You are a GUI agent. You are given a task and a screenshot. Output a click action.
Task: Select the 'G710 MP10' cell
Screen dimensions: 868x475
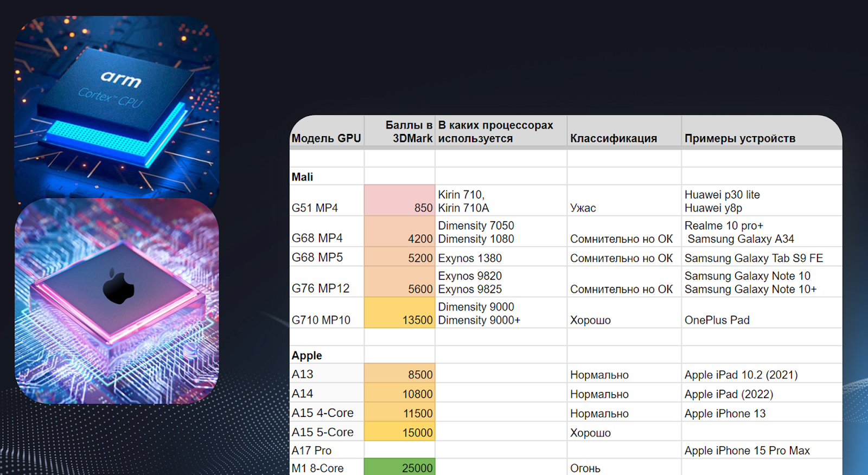327,312
